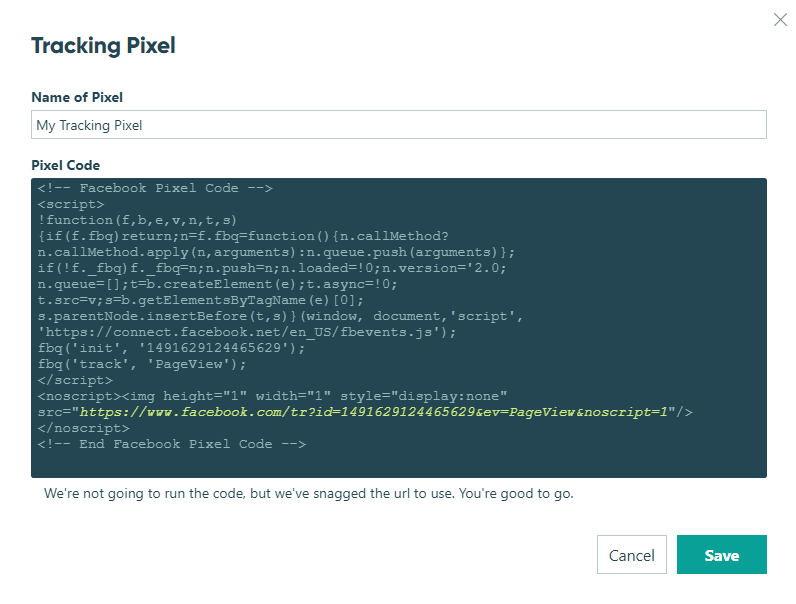Click the 'Facebook Pixel Code' comment line

155,188
